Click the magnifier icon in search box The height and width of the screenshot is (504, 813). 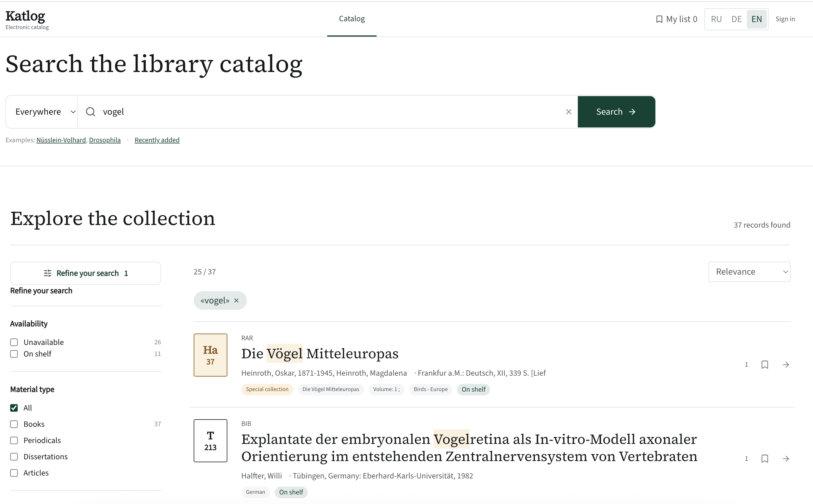pos(91,112)
